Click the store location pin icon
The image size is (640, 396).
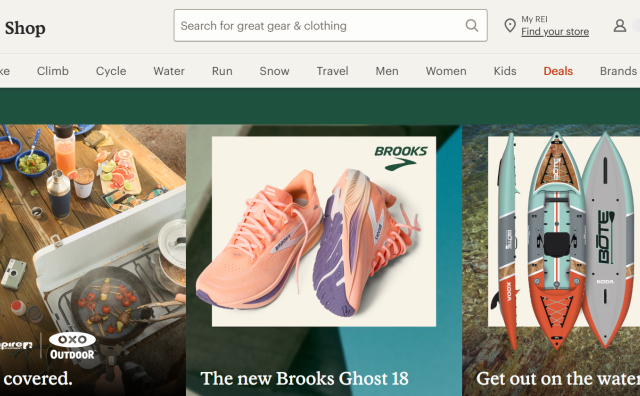pyautogui.click(x=510, y=25)
